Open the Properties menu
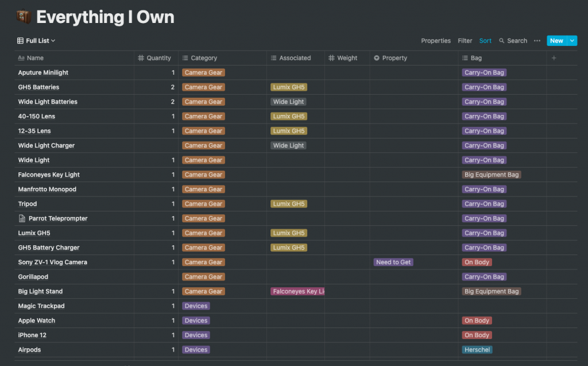588x366 pixels. (x=436, y=41)
